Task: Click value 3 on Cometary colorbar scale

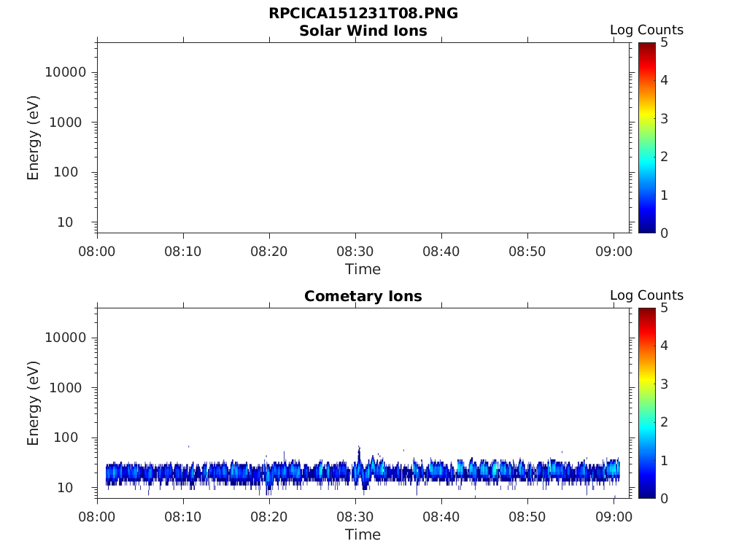Action: pos(664,384)
